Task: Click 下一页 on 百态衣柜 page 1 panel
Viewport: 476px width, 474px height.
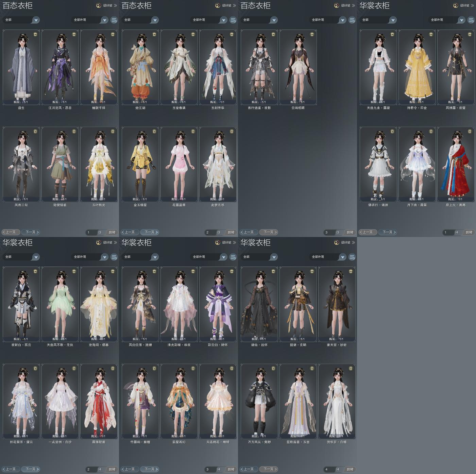Action: 31,232
